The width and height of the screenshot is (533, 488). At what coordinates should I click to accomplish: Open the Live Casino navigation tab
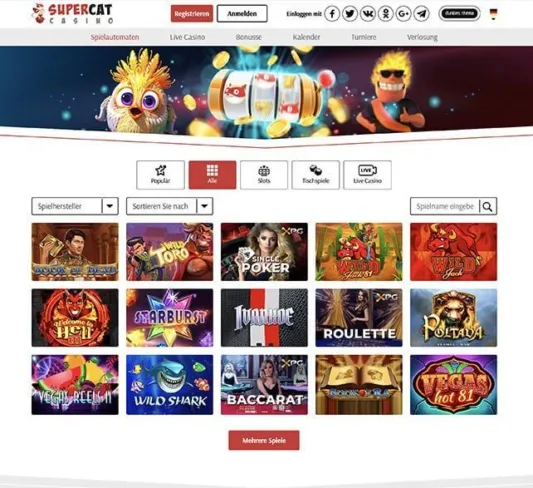point(187,37)
